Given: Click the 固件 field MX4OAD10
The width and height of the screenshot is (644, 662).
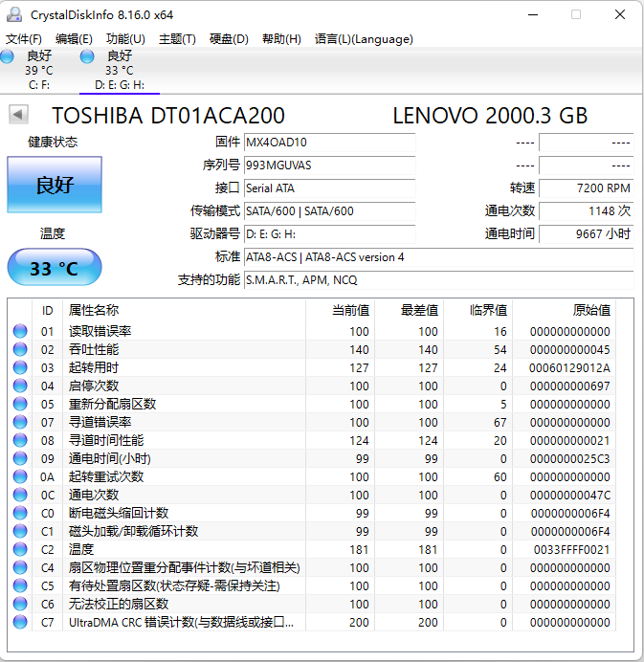Looking at the screenshot, I should pos(330,143).
